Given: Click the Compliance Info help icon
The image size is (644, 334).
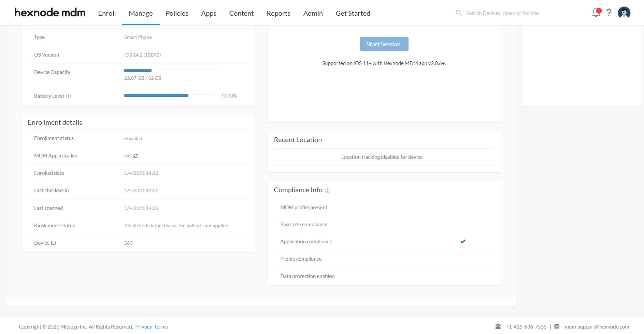Looking at the screenshot, I should click(327, 191).
